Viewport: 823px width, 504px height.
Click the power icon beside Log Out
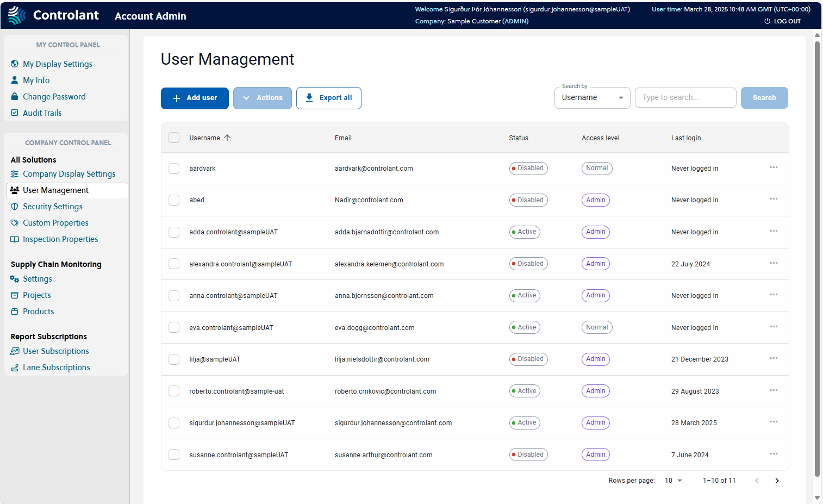tap(767, 21)
